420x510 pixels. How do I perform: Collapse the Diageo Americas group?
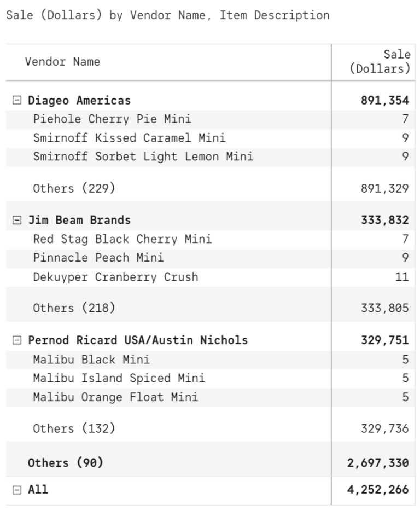pos(17,101)
